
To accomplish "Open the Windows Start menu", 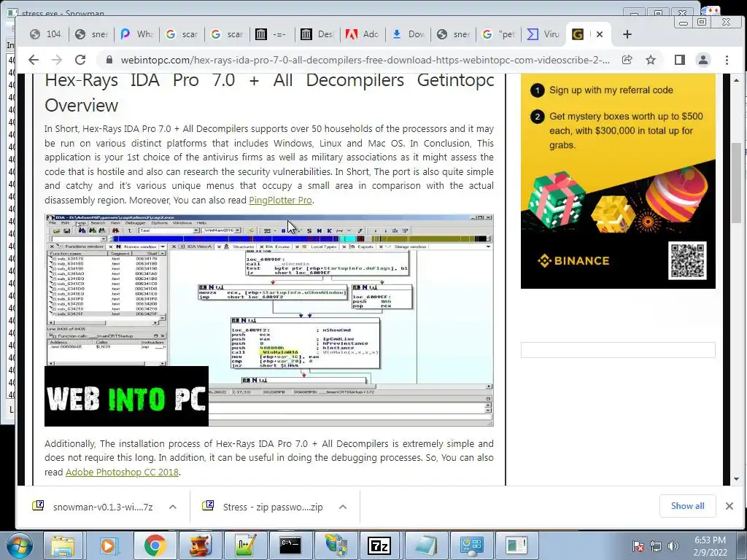I will pos(19,545).
